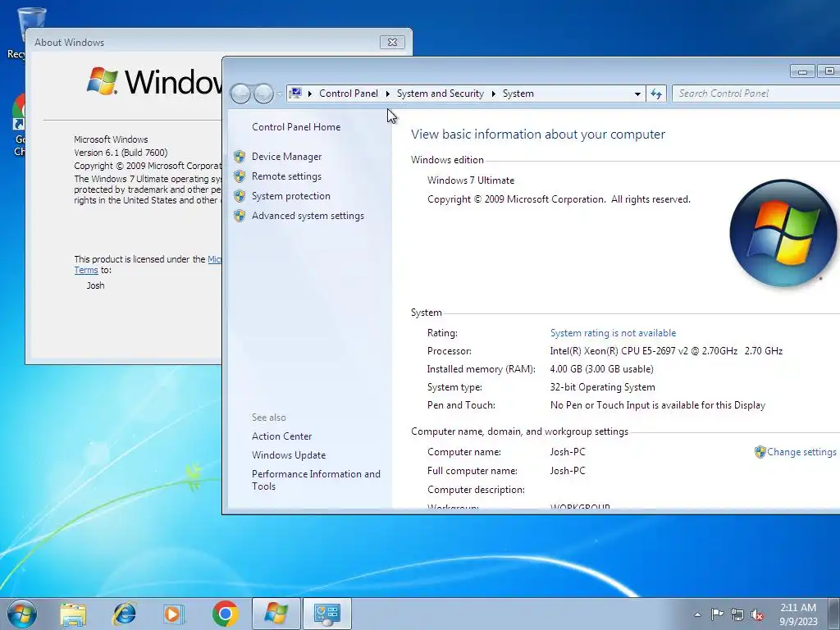
Task: Click 'System rating is not available' link
Action: click(x=613, y=333)
